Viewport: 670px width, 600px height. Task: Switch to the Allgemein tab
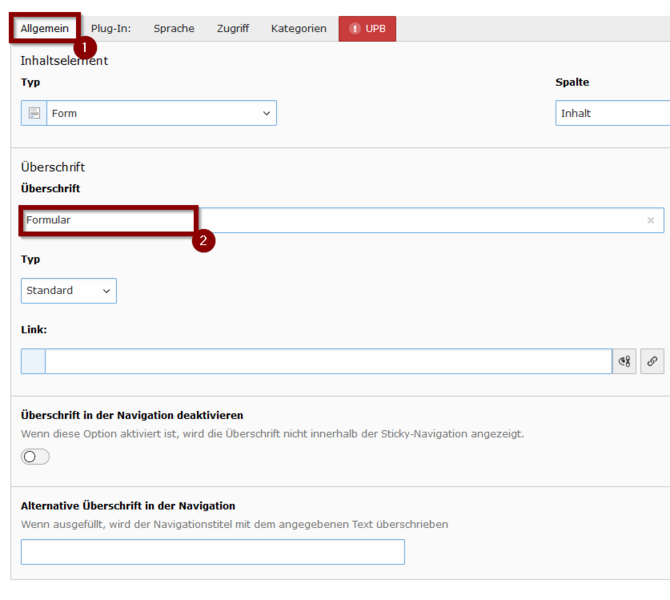(x=44, y=28)
